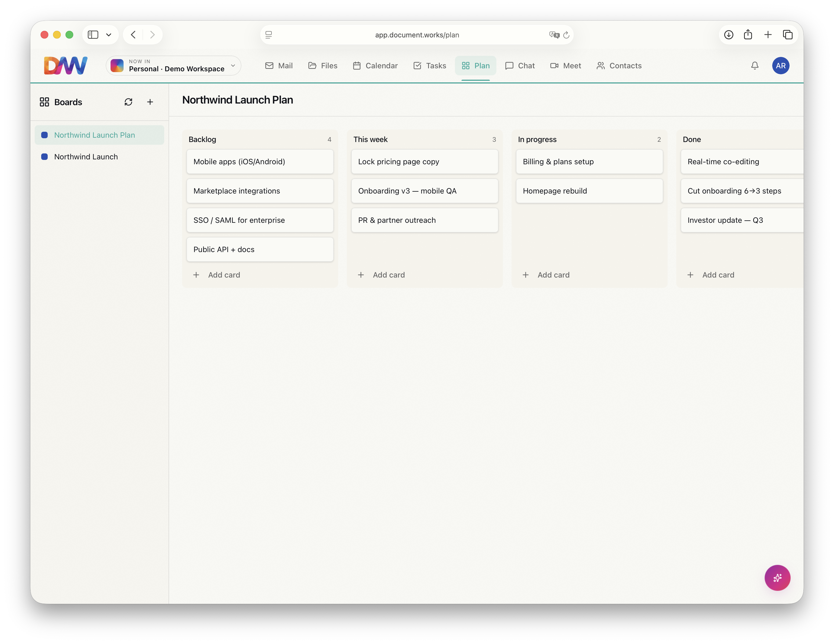Click the blue swatch beside Northwind Launch Plan
Image resolution: width=834 pixels, height=644 pixels.
44,135
